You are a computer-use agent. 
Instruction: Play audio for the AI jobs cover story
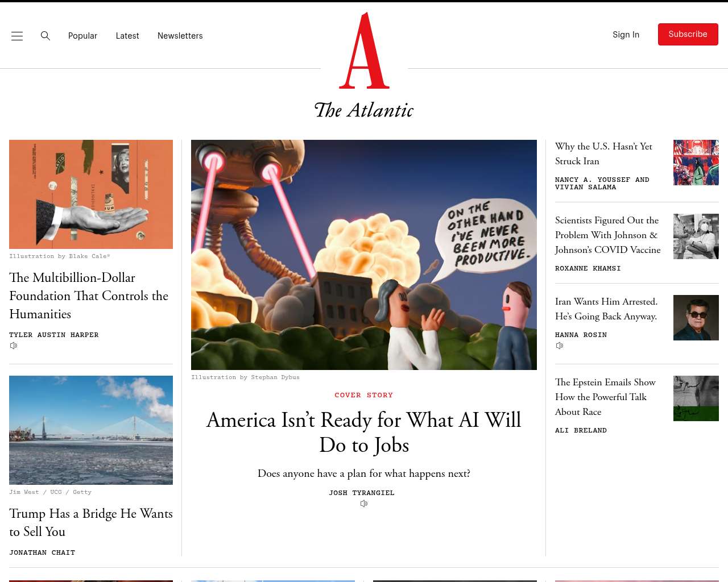(364, 504)
